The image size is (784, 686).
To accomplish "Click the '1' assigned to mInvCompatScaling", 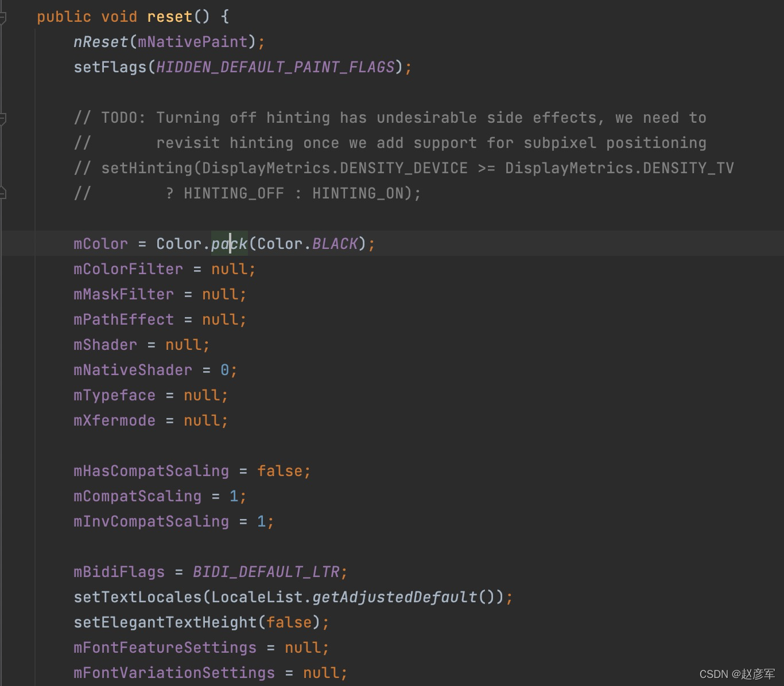I will click(x=262, y=521).
